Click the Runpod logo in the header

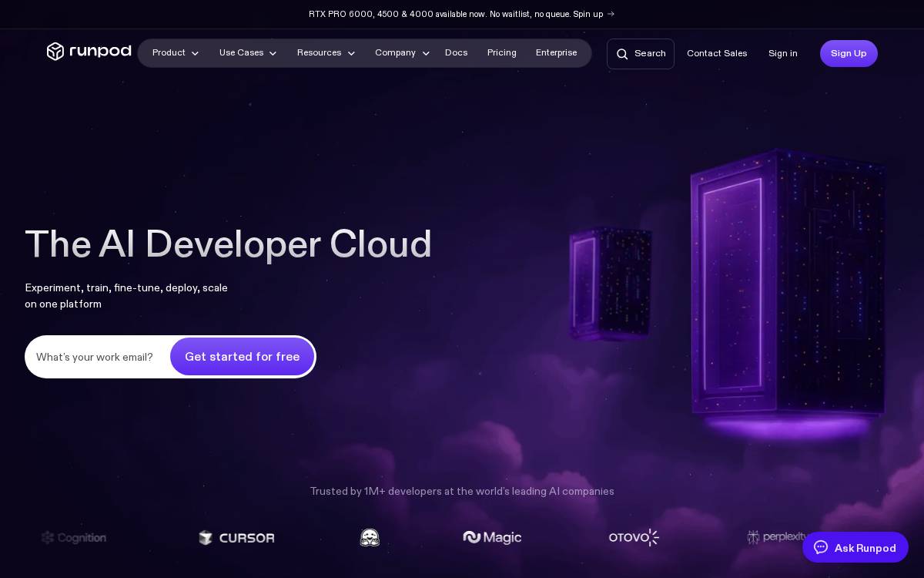[x=89, y=52]
